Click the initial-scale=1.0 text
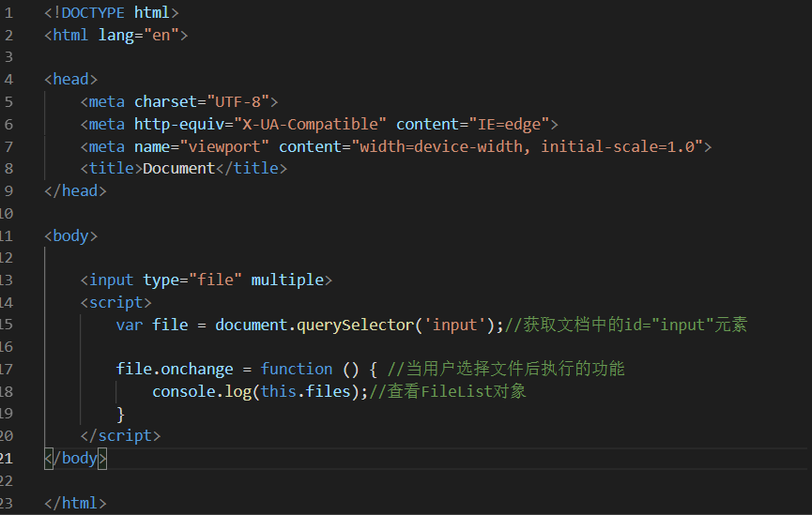The height and width of the screenshot is (515, 812). [x=618, y=147]
